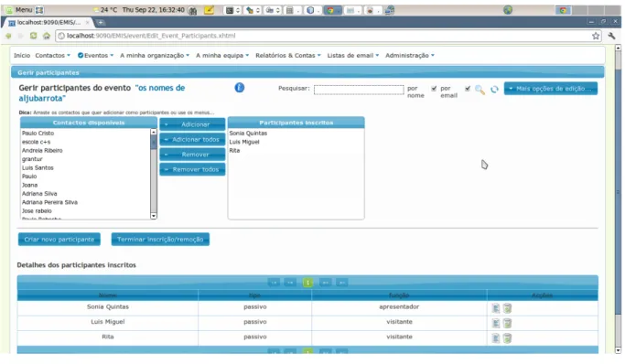Click down arrow of contacts list scrollbar
The height and width of the screenshot is (364, 625).
tap(154, 216)
